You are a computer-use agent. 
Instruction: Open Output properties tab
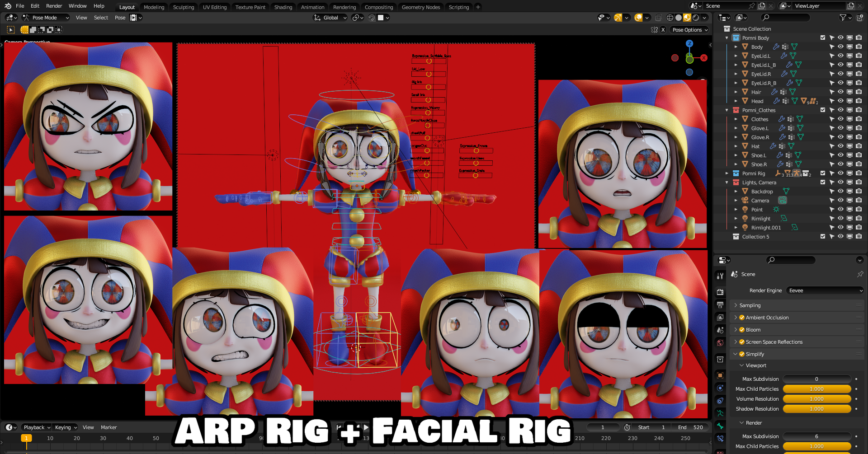click(x=720, y=305)
